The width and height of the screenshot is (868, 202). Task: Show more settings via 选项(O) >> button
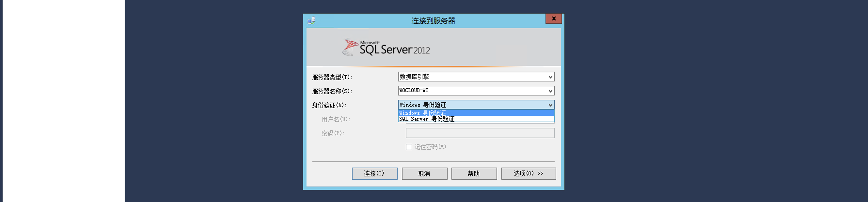click(528, 174)
